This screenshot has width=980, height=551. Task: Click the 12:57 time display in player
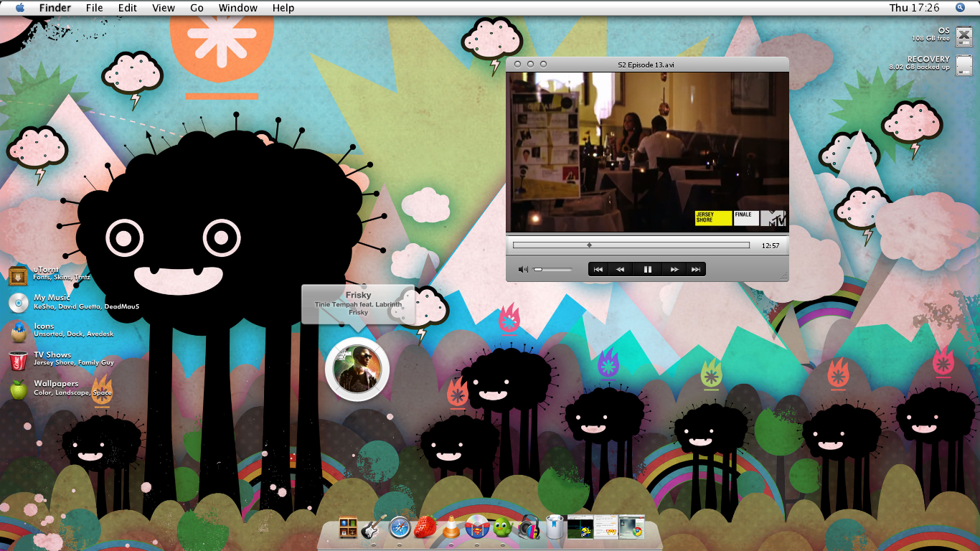(771, 245)
